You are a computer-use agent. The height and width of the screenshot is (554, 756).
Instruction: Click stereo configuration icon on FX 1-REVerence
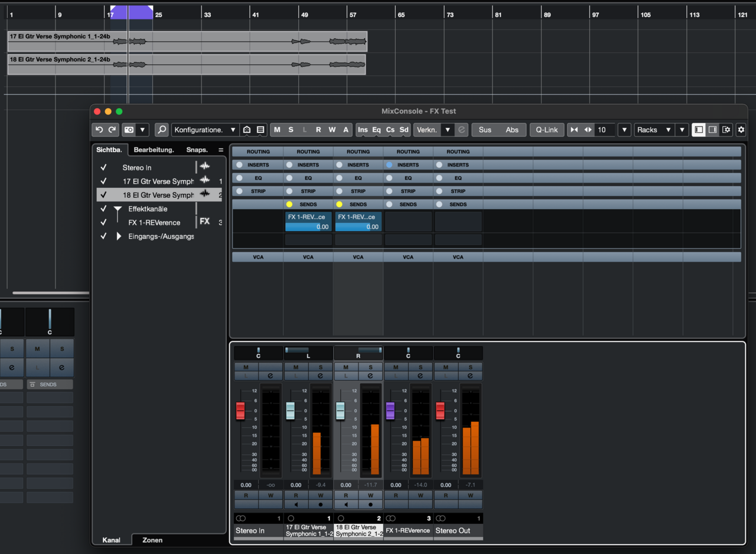point(391,518)
